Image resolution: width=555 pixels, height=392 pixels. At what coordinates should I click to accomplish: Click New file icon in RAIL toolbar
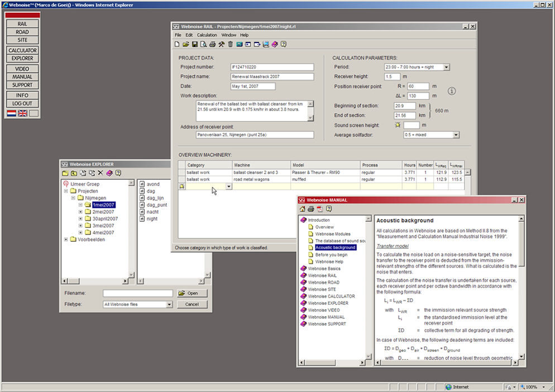(177, 44)
